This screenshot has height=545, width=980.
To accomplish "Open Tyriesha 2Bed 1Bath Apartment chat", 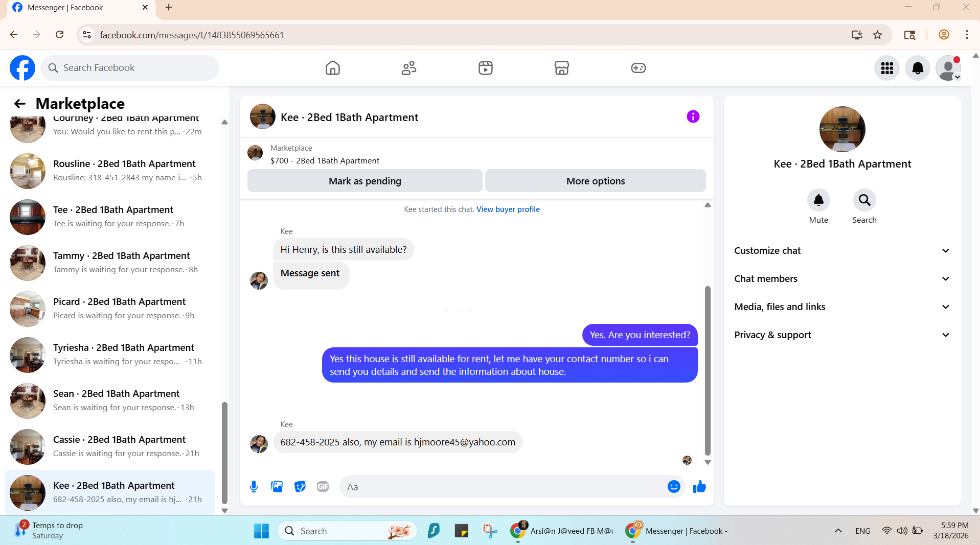I will tap(109, 355).
